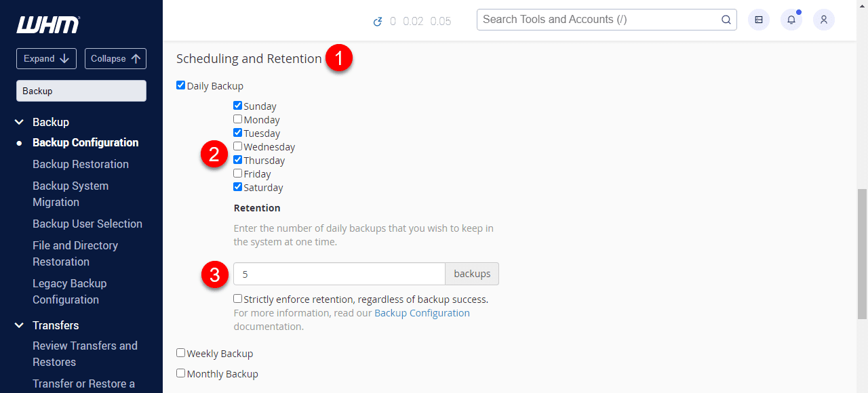
Task: Open the user profile icon
Action: pos(823,20)
